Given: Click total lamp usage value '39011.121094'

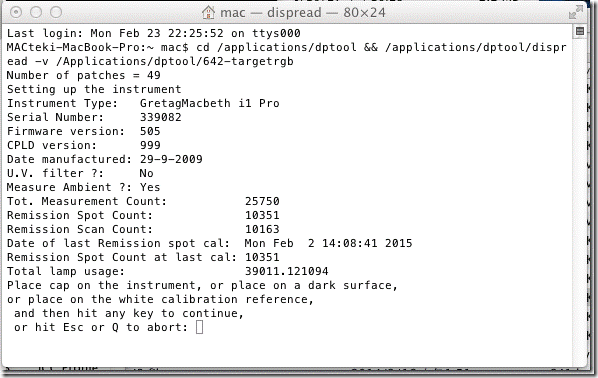Looking at the screenshot, I should click(286, 271).
